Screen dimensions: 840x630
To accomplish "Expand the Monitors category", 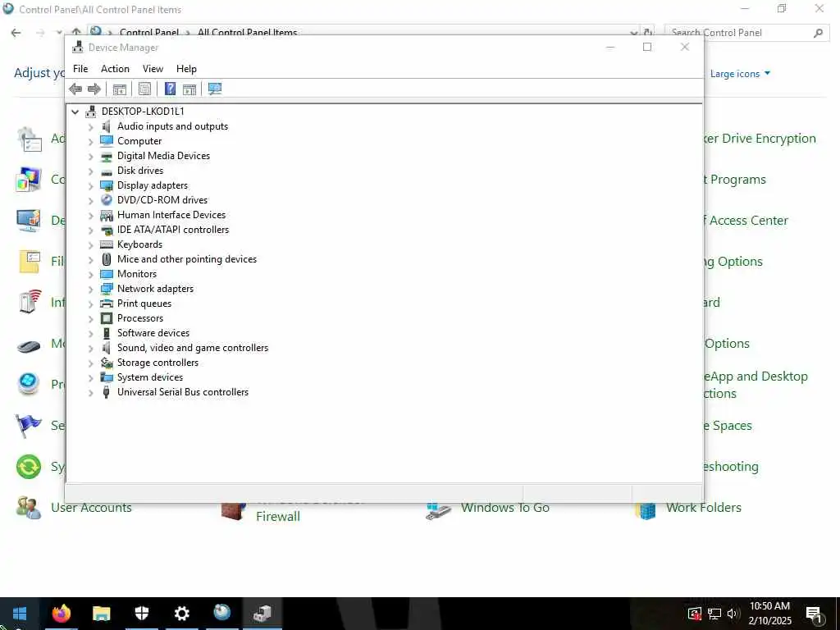I will click(90, 274).
